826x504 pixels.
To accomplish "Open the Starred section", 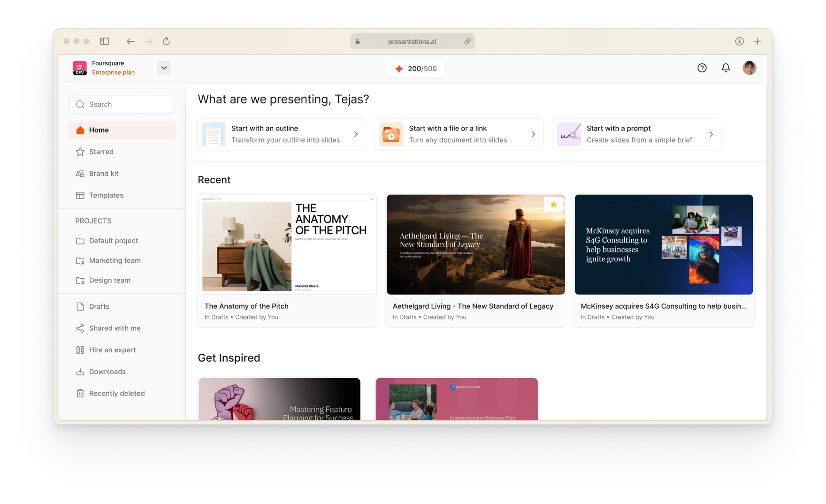I will pos(122,152).
